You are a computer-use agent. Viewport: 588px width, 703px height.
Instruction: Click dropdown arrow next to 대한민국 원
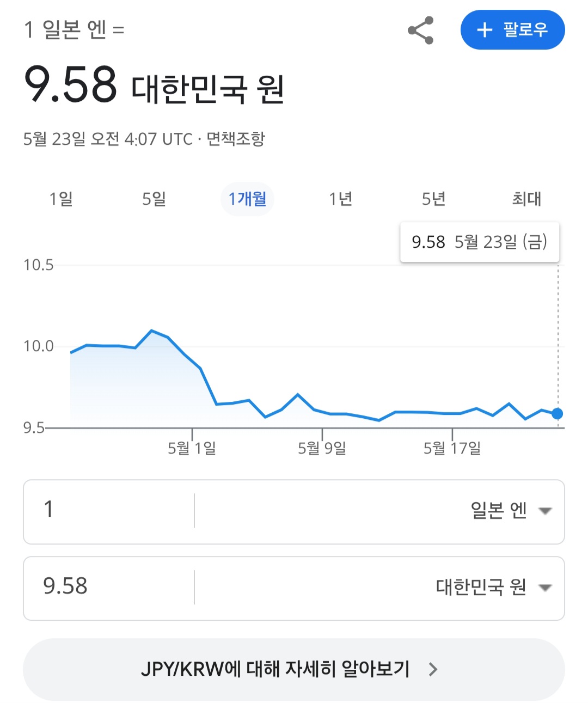click(545, 588)
